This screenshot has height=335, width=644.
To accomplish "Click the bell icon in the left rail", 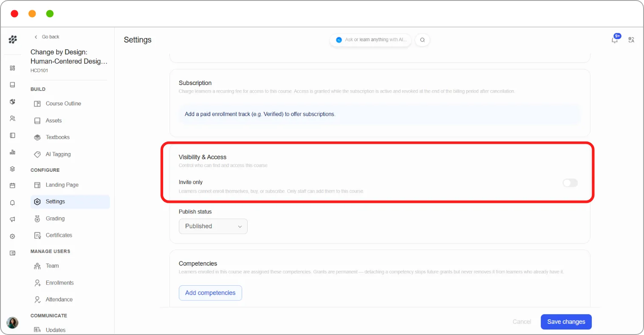I will pos(12,203).
